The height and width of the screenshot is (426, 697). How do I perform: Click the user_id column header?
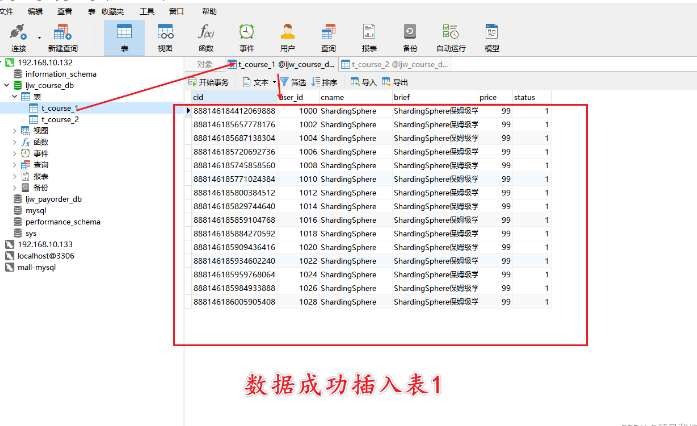click(298, 97)
